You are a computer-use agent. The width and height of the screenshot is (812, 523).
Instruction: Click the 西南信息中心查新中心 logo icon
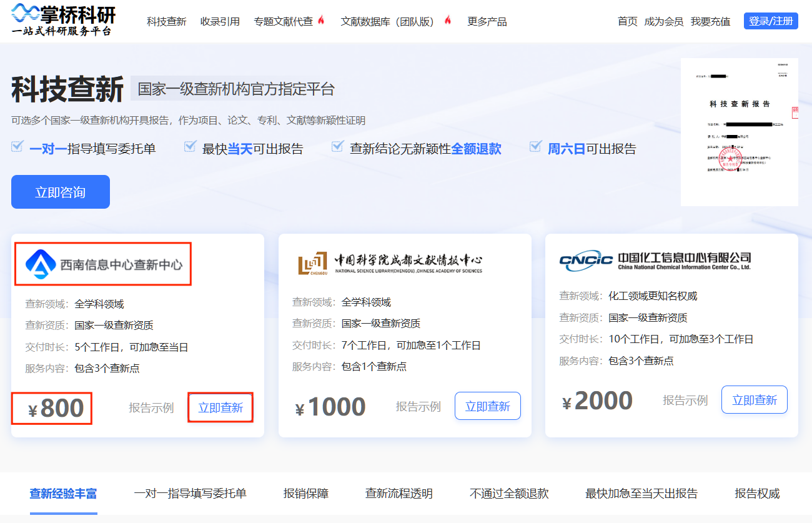(41, 264)
